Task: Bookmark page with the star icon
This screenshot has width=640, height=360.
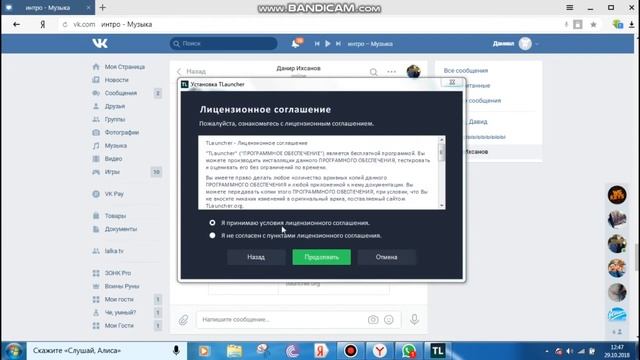Action: pos(593,24)
